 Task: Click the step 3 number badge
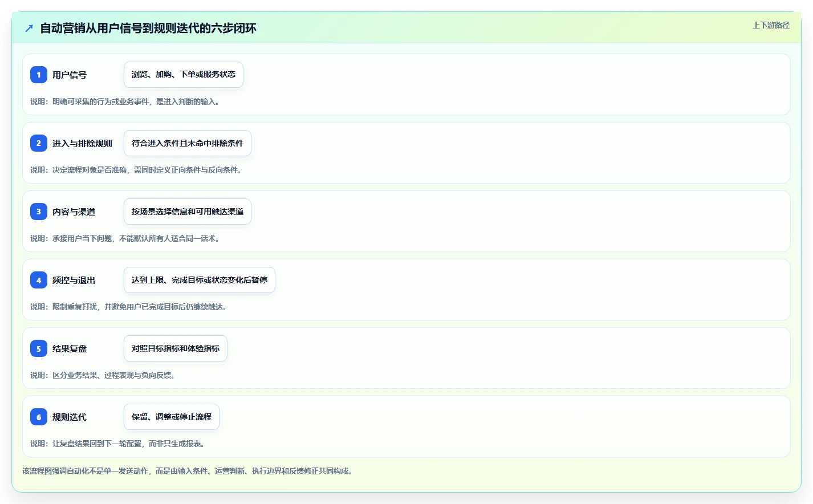coord(39,212)
